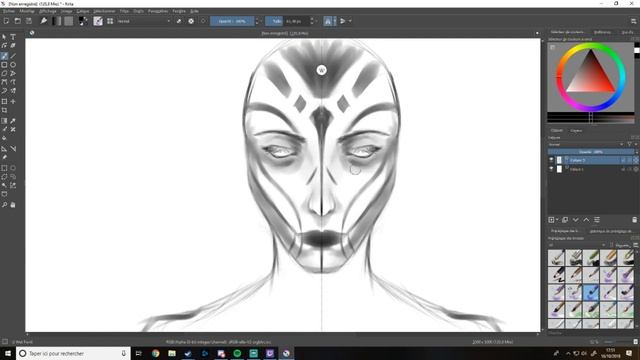Select the Ellipse shape tool
This screenshot has height=360, width=640.
pos(13,65)
